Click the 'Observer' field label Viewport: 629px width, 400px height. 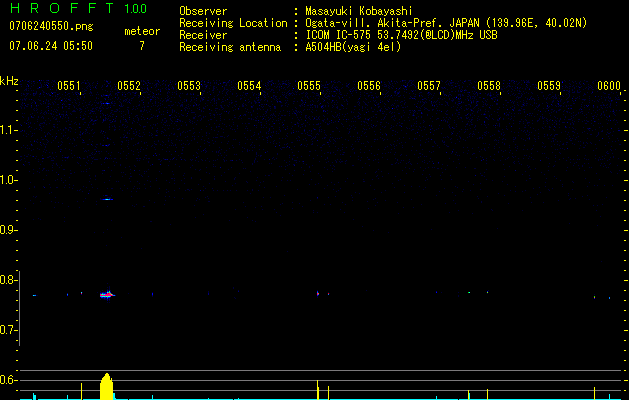click(203, 11)
